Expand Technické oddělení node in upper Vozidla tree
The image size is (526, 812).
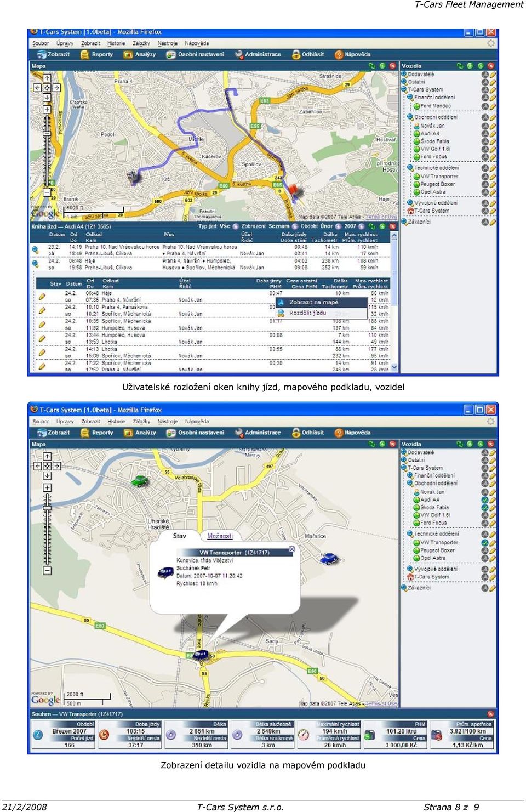[410, 168]
